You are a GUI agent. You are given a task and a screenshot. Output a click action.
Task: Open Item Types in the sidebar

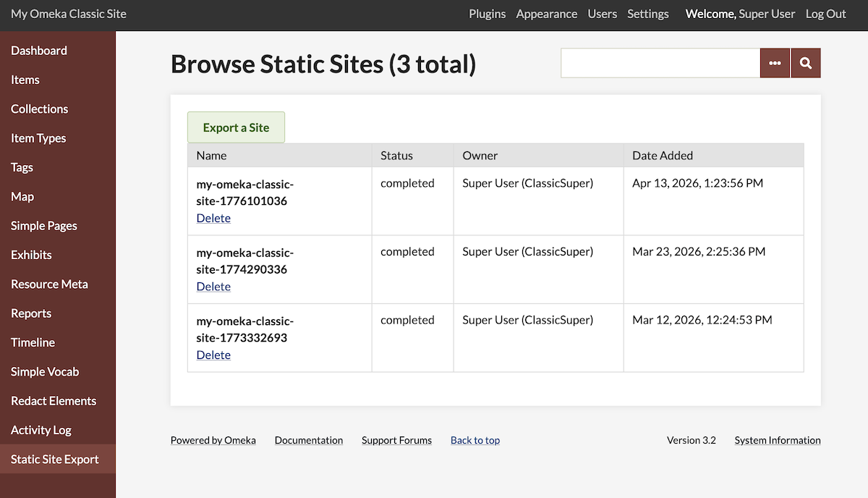click(58, 138)
